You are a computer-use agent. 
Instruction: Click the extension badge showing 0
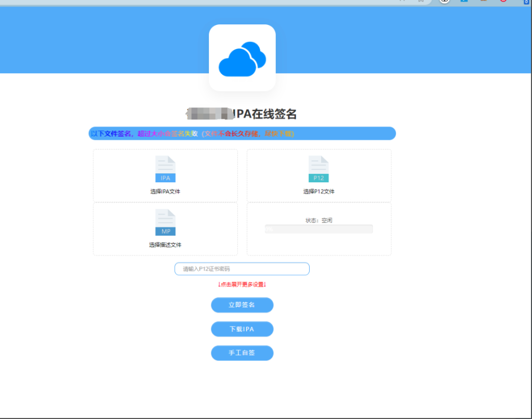526,2
